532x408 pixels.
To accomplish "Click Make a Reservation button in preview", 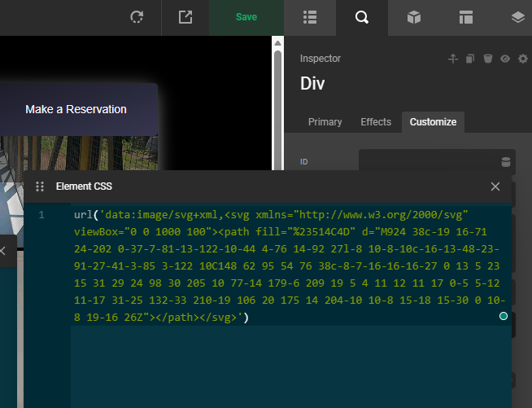I will click(76, 109).
